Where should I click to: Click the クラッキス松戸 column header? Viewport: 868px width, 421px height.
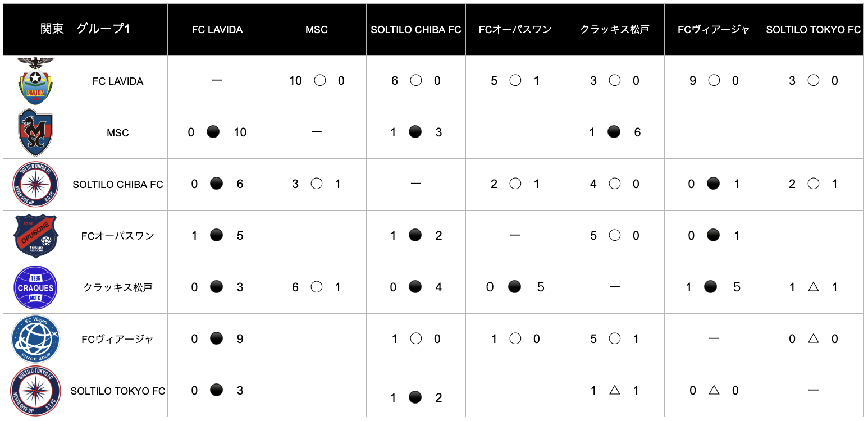[x=615, y=30]
